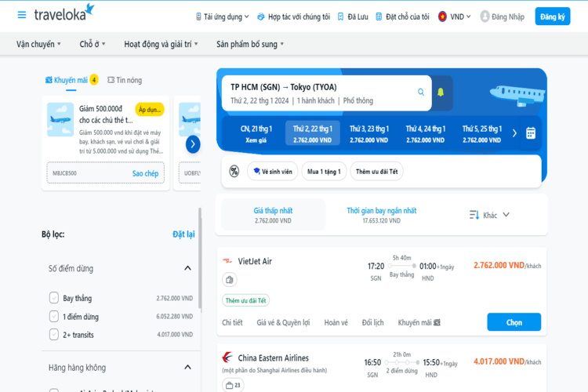Screen dimensions: 588x392
Task: Open the calendar icon for date picker
Action: click(531, 133)
